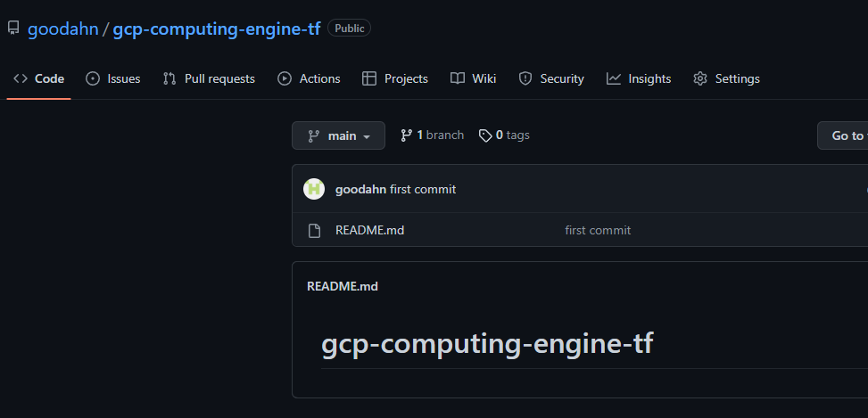The height and width of the screenshot is (418, 868).
Task: Open the first commit message in header row
Action: [423, 190]
